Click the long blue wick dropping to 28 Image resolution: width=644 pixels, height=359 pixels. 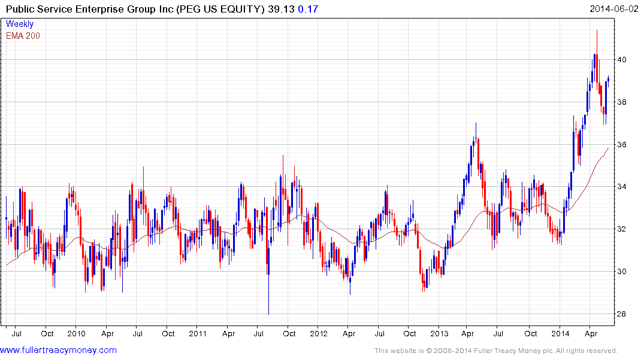tap(268, 294)
